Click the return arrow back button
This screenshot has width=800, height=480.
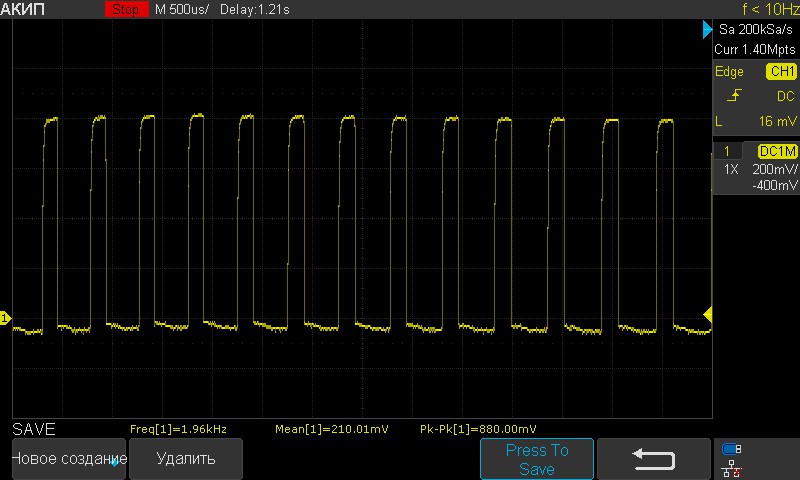(x=654, y=459)
